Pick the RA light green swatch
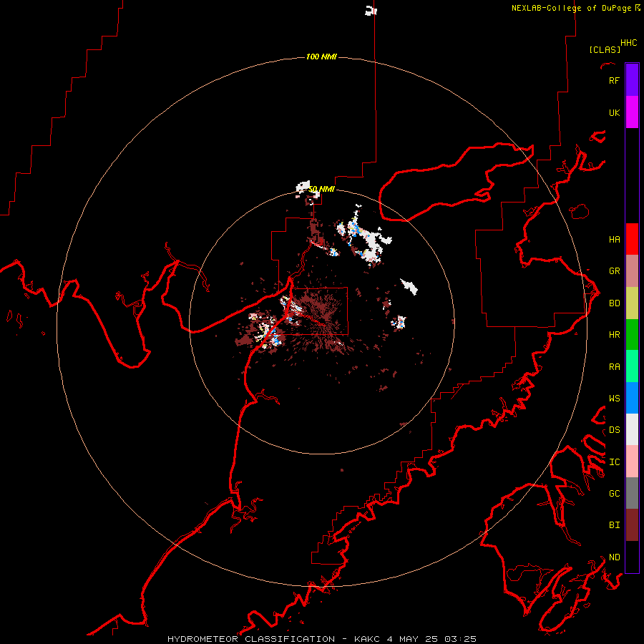The image size is (644, 644). point(632,366)
